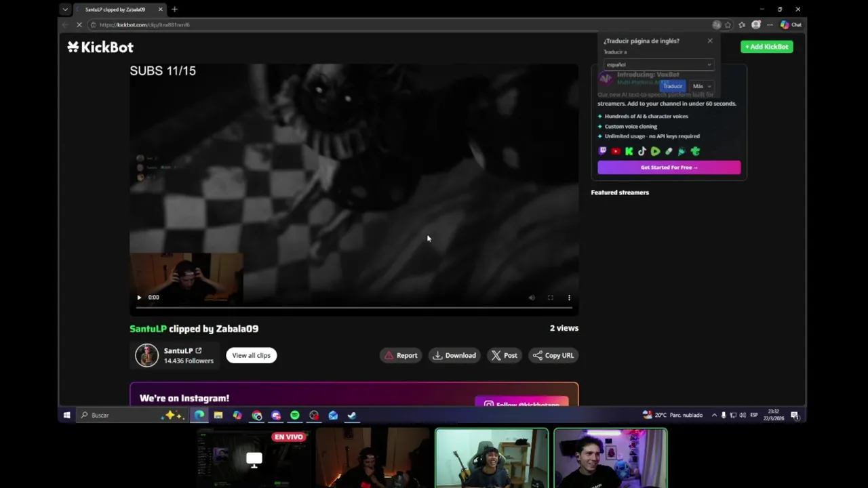Open video player more options menu
Screen dimensions: 868x488
[x=569, y=298]
